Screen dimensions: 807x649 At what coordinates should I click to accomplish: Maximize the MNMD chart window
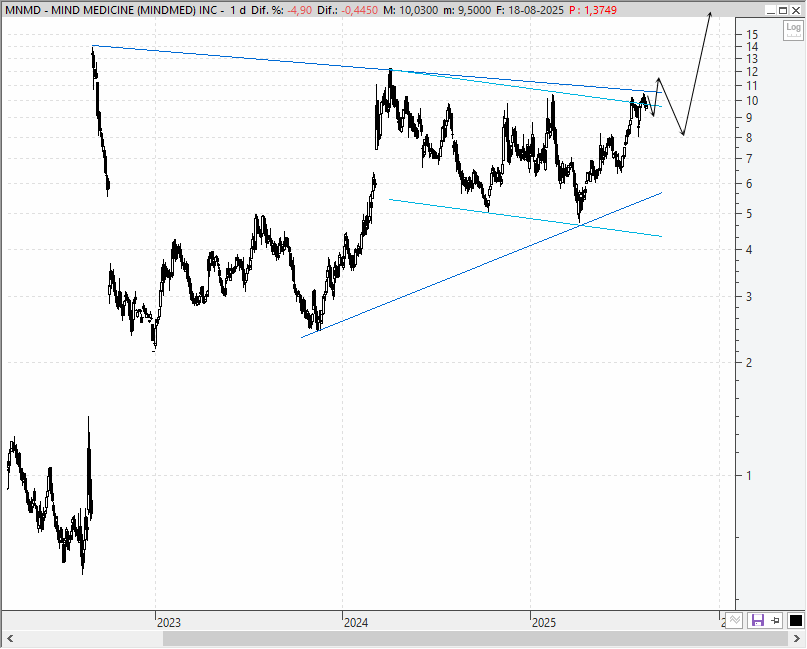(782, 10)
